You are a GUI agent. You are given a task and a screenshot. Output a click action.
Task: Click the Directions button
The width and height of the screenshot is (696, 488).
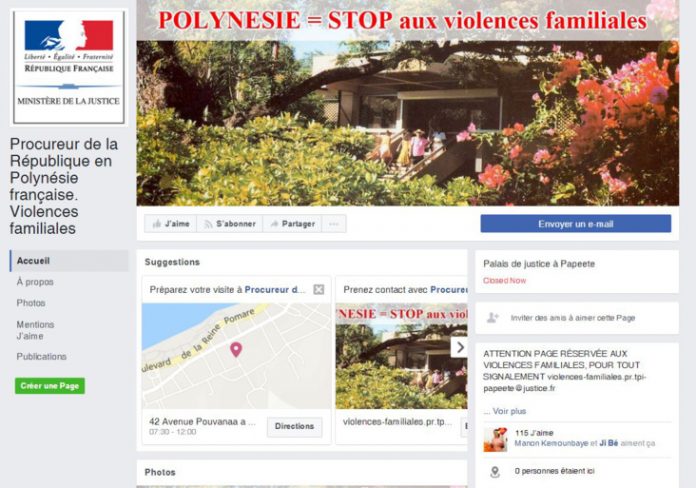[x=295, y=426]
